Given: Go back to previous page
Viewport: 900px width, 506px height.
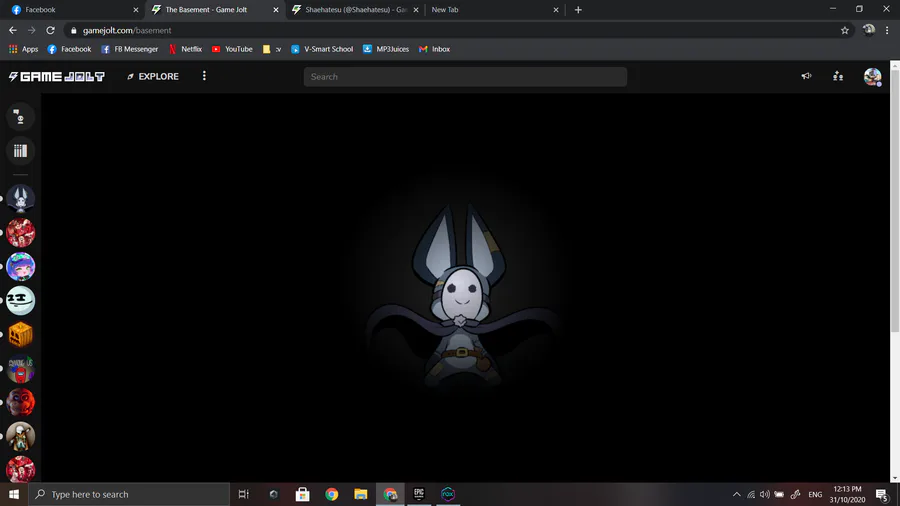Looking at the screenshot, I should point(13,30).
